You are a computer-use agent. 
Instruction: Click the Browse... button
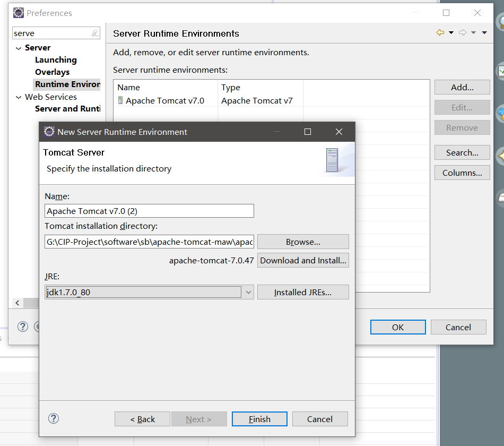(x=303, y=242)
